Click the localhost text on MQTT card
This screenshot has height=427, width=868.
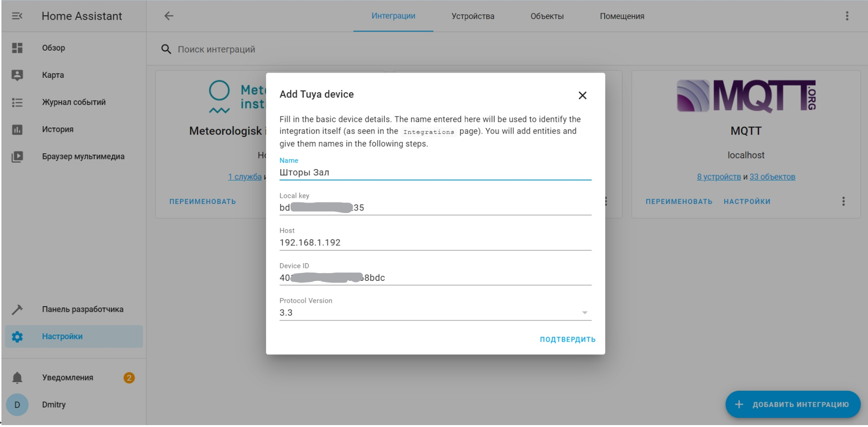pos(746,155)
